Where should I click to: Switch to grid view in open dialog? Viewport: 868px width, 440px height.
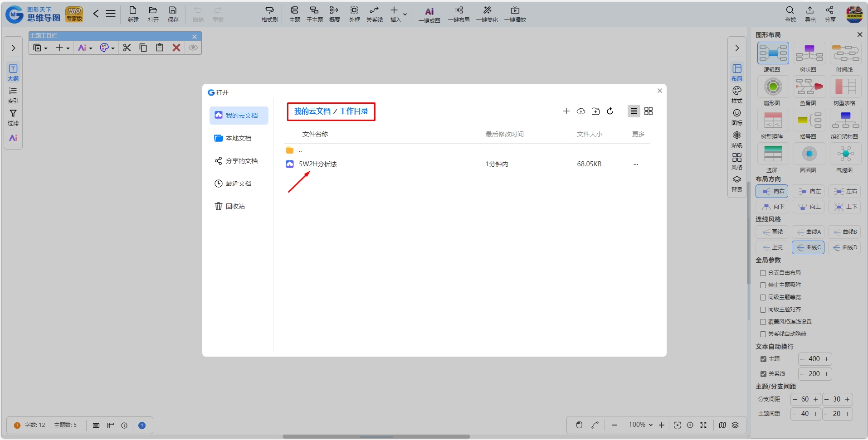[649, 111]
